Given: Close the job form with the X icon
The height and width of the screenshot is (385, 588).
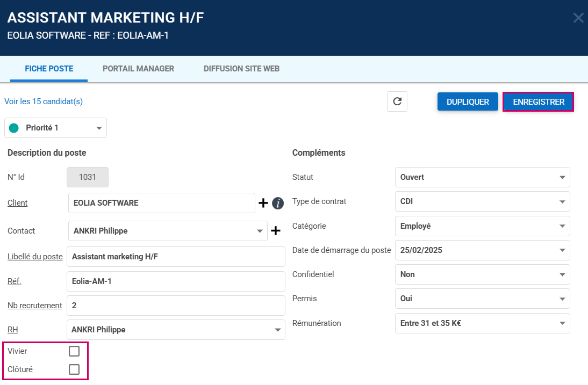Looking at the screenshot, I should pos(578,18).
